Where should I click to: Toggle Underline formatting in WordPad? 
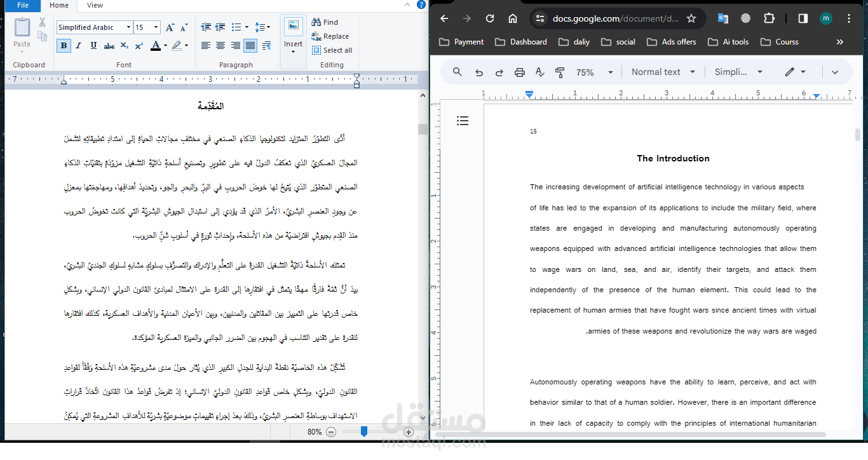tap(94, 46)
